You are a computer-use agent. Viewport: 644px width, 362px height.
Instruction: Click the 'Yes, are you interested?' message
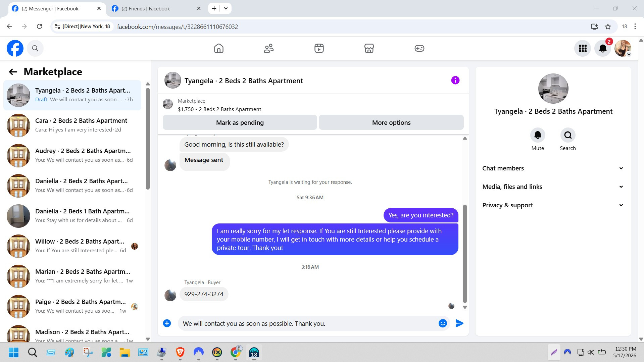[421, 215]
